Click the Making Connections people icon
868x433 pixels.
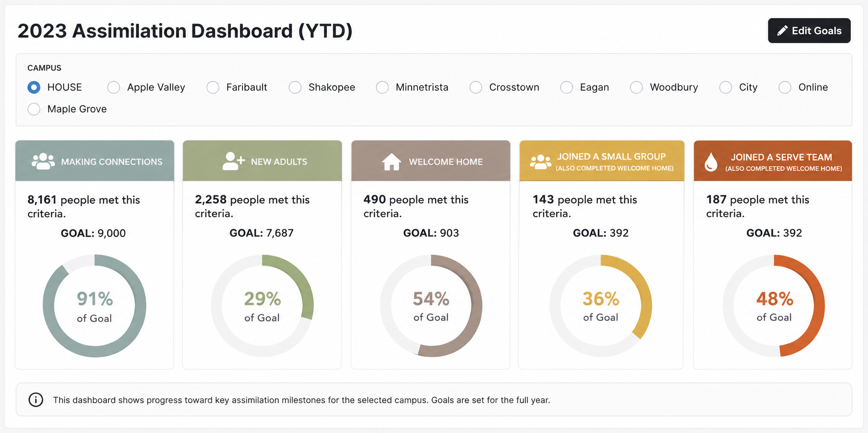click(43, 161)
